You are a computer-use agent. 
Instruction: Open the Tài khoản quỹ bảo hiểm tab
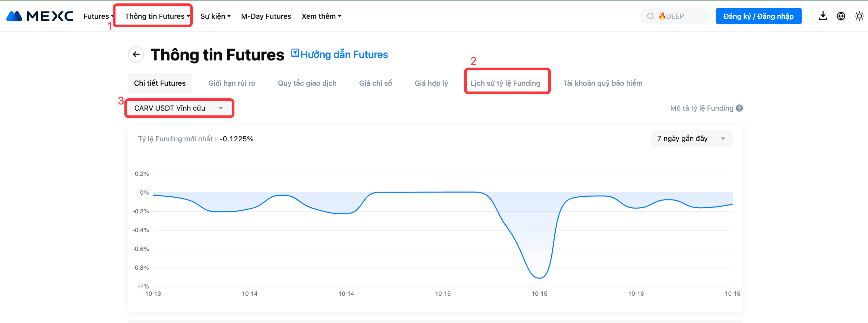602,83
